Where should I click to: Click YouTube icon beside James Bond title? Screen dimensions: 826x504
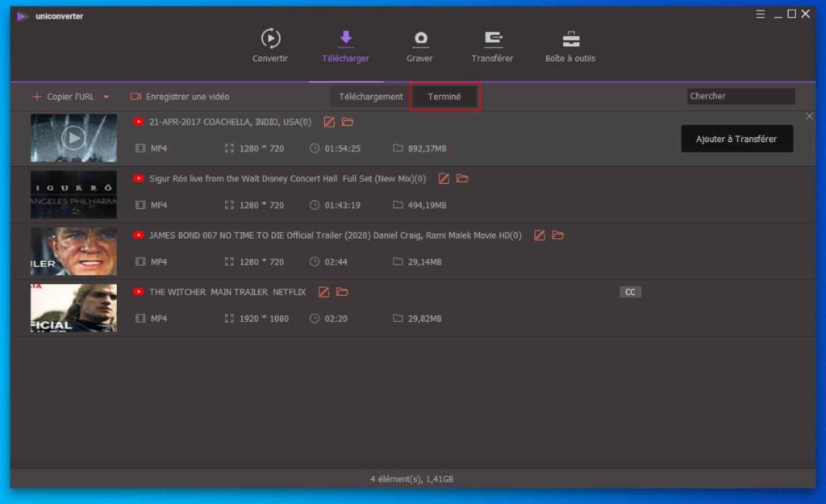coord(139,235)
